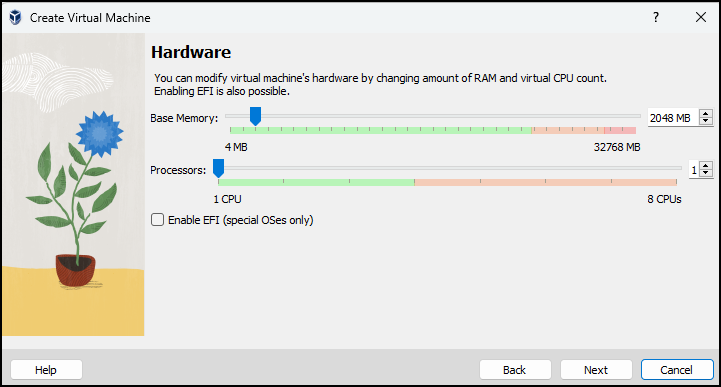The image size is (721, 387).
Task: Click the Hardware page heading
Action: point(191,52)
